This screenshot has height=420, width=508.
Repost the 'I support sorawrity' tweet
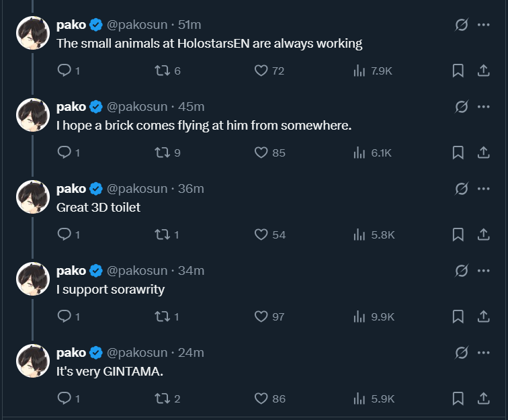click(161, 317)
